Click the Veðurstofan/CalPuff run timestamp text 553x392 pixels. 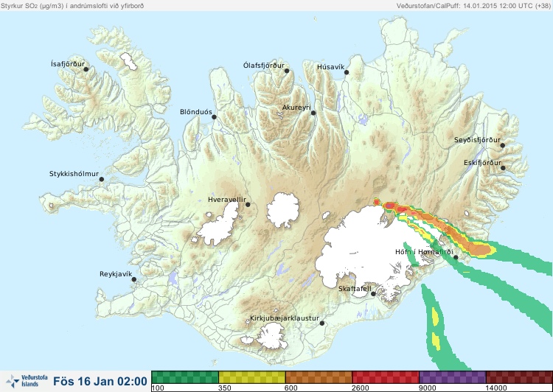point(473,6)
